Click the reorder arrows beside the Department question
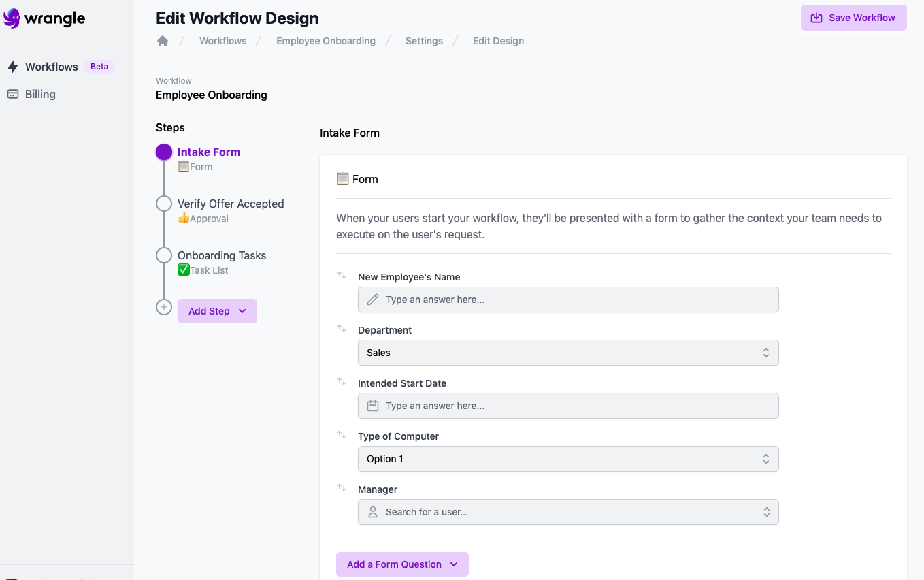 [342, 327]
